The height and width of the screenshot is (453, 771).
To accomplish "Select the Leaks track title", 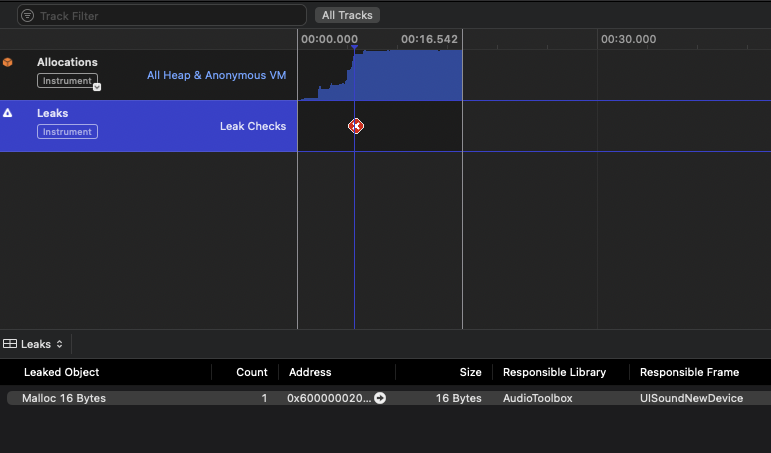I will 53,113.
